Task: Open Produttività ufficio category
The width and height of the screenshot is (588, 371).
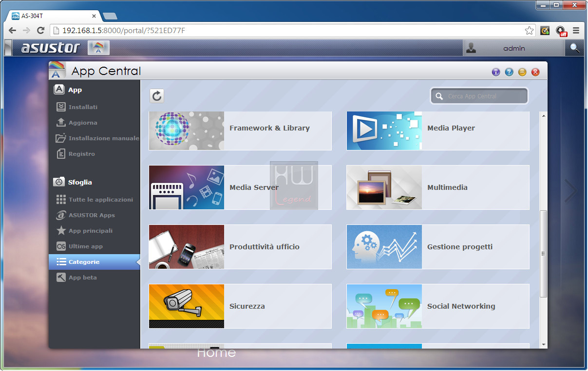Action: (x=240, y=247)
